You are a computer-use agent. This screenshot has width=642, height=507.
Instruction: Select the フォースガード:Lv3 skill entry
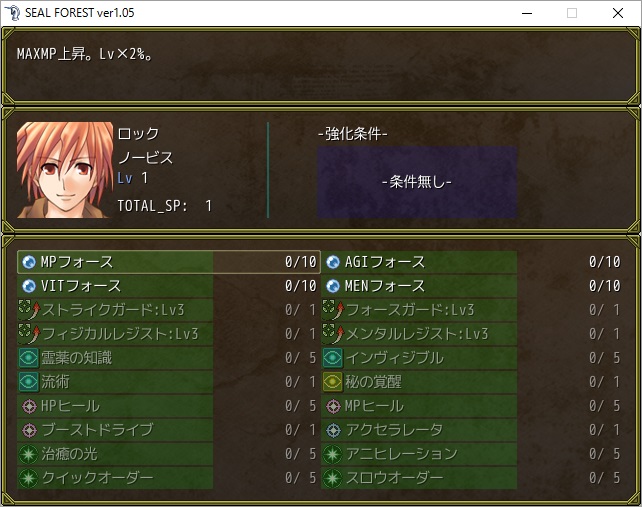coord(472,310)
